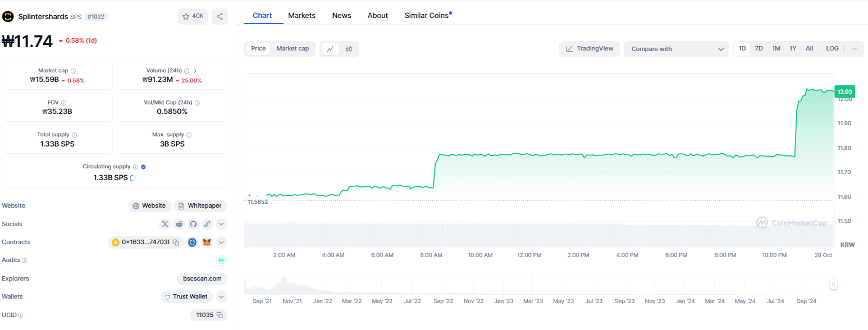This screenshot has height=330, width=868.
Task: Copy the contract address 0x1633...74703f
Action: tap(176, 242)
